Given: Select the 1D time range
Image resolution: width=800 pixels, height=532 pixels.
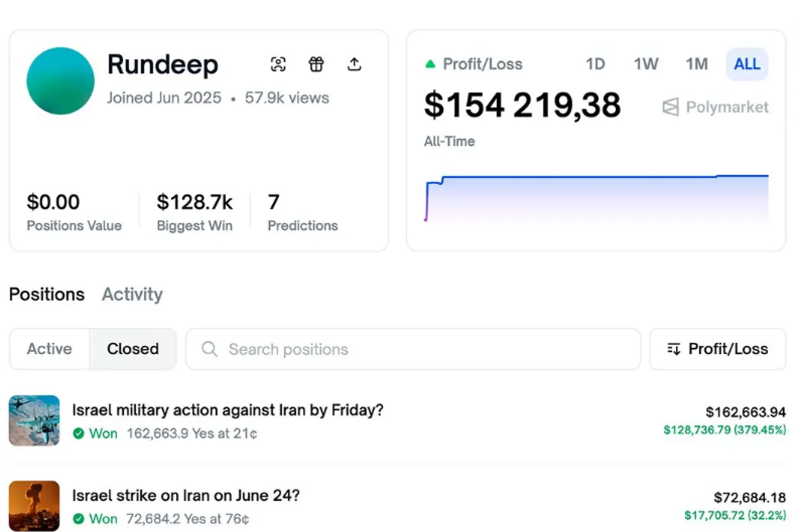Looking at the screenshot, I should (x=595, y=64).
